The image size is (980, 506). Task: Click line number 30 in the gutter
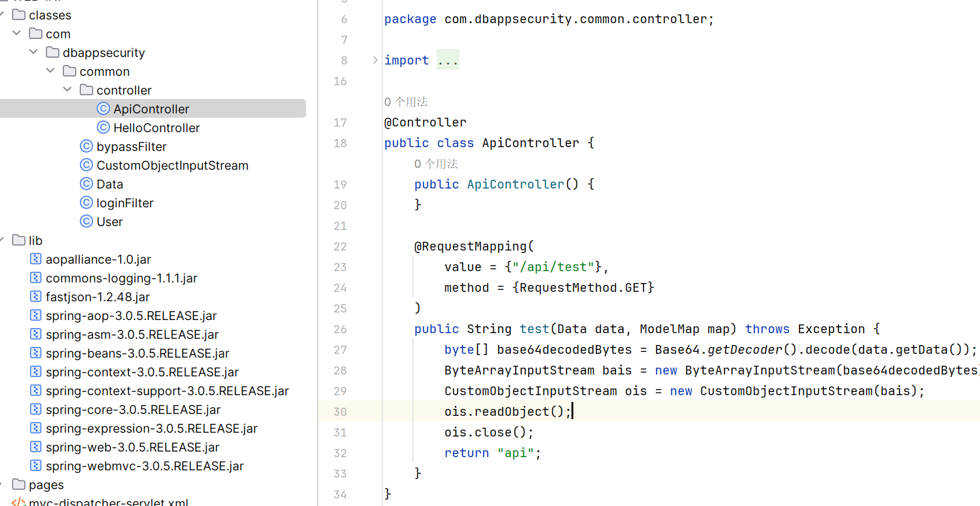[x=340, y=411]
